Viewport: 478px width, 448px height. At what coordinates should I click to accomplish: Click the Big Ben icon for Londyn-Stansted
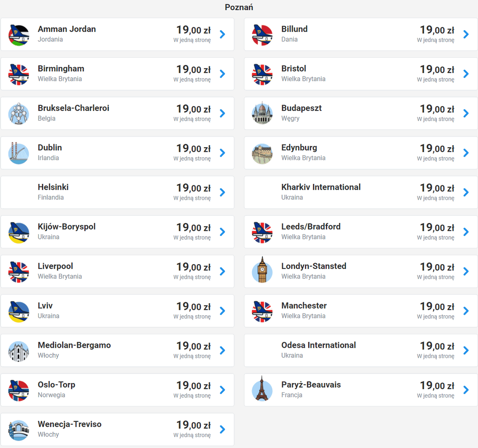(x=262, y=270)
